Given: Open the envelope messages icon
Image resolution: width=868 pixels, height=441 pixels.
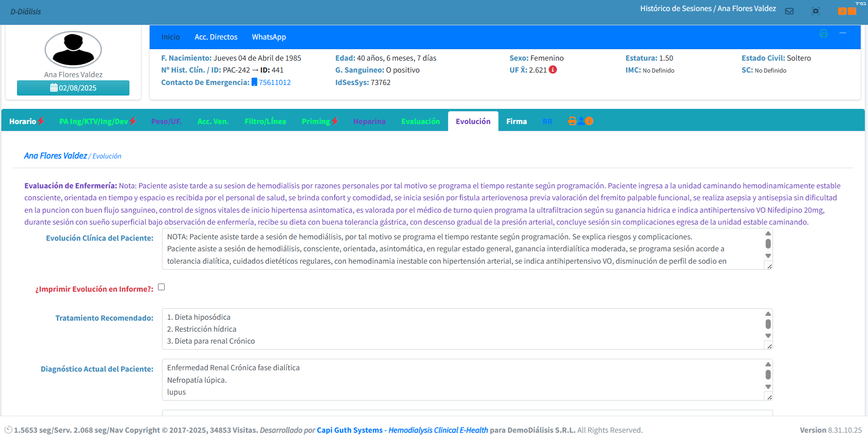Looking at the screenshot, I should tap(789, 11).
